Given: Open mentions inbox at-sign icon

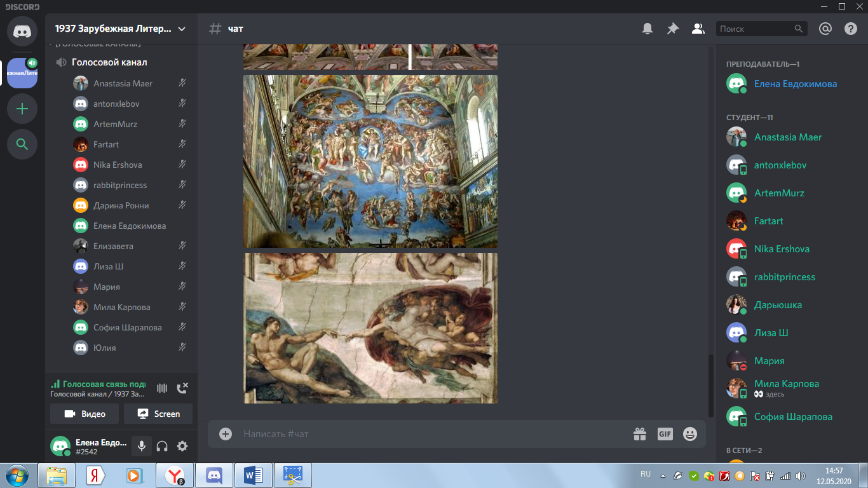Looking at the screenshot, I should 825,29.
